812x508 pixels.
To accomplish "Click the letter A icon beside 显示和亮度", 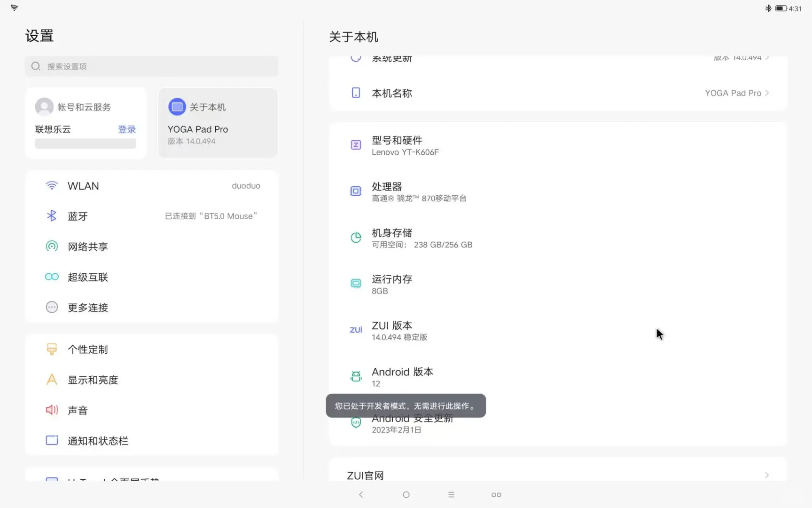I will click(52, 380).
